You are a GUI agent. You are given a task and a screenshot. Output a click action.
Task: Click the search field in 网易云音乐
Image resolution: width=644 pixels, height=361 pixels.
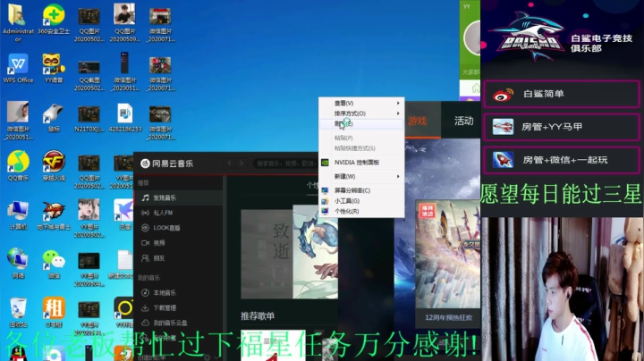pyautogui.click(x=285, y=164)
